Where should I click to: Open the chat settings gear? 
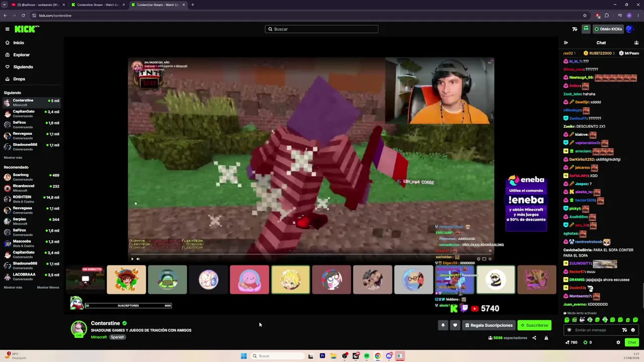pyautogui.click(x=618, y=342)
